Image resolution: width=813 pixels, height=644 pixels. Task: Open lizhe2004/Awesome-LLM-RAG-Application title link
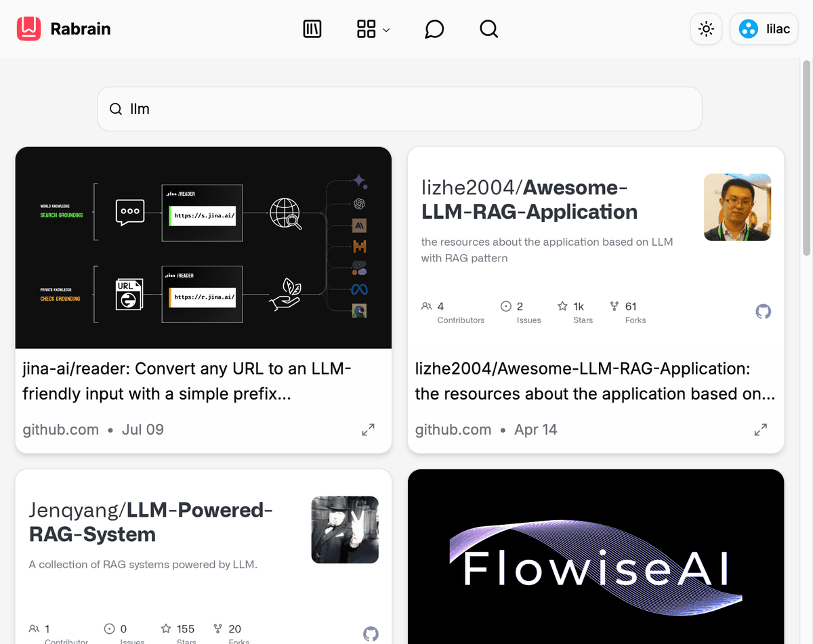(x=595, y=381)
